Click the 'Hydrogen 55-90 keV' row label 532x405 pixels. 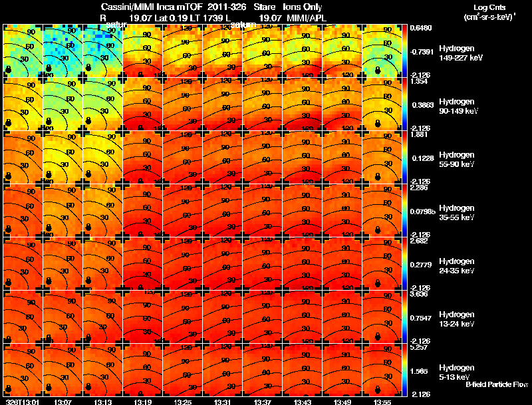[457, 160]
